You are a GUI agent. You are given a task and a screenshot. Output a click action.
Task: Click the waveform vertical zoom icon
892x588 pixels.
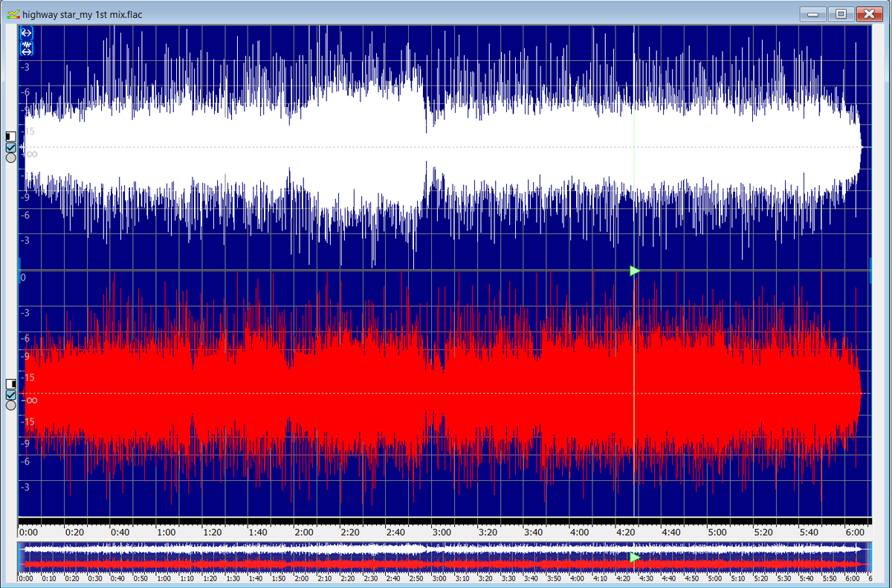[x=27, y=48]
